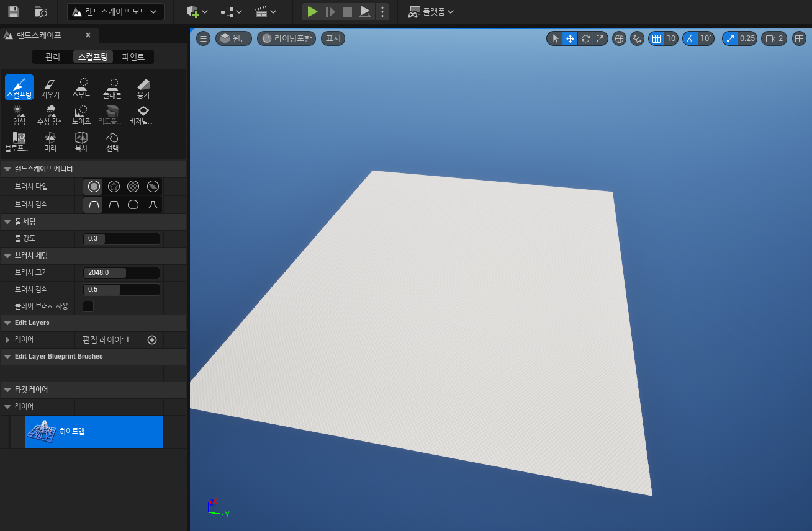Select the 미러 mirror tool
This screenshot has width=812, height=531.
pos(50,141)
